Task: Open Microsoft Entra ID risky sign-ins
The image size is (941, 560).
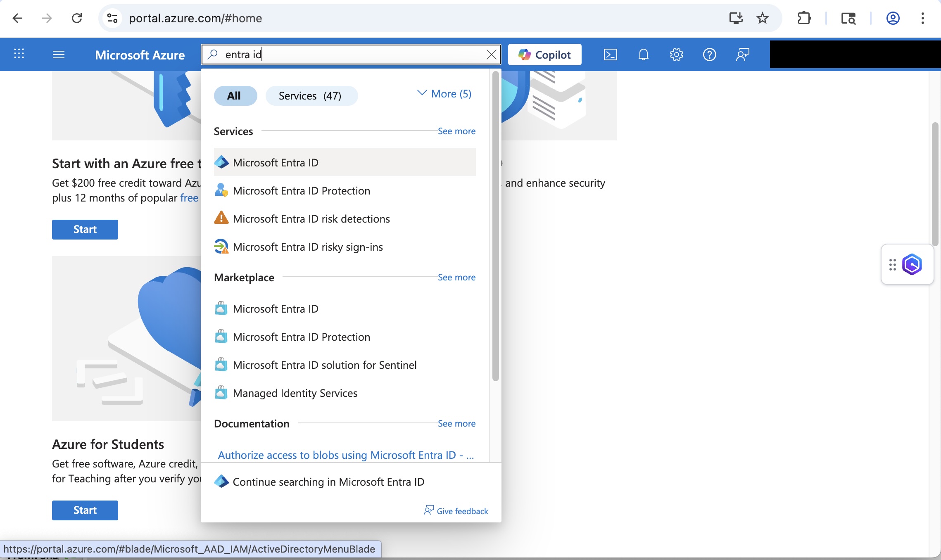Action: click(x=345, y=247)
